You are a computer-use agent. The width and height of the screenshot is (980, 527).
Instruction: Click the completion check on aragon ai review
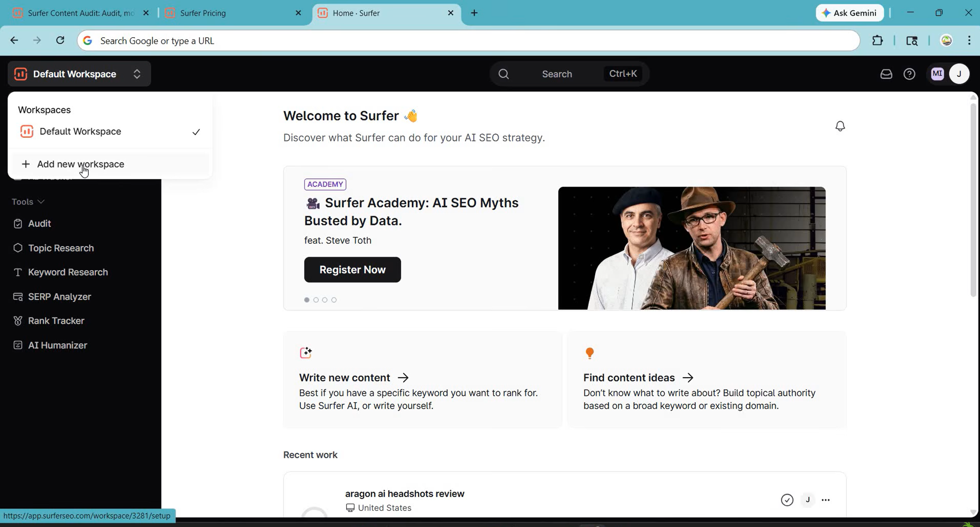(x=787, y=500)
